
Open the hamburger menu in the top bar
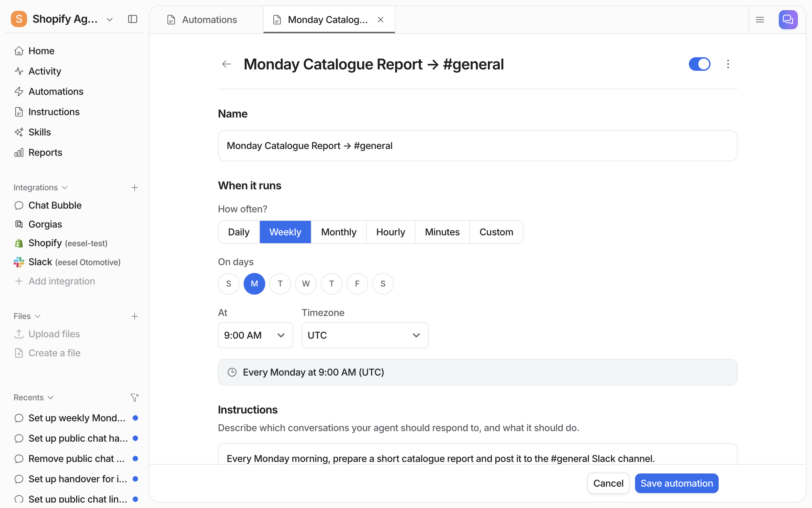click(x=760, y=20)
